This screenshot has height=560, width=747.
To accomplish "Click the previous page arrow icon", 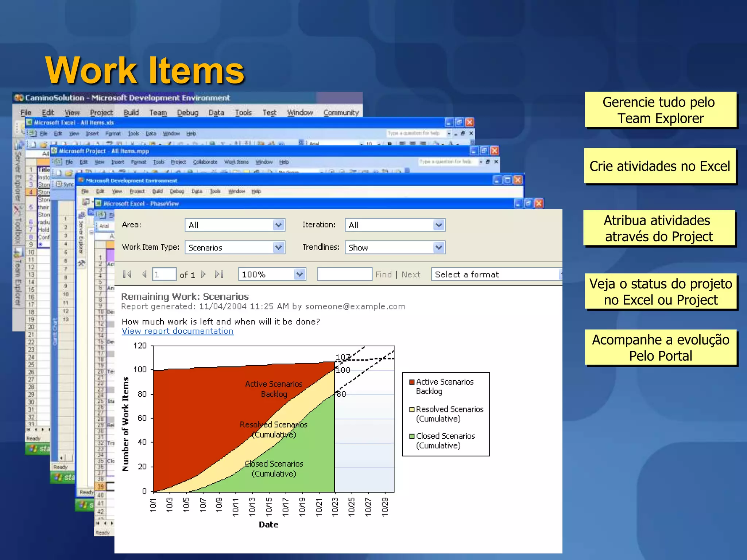I will (x=144, y=274).
